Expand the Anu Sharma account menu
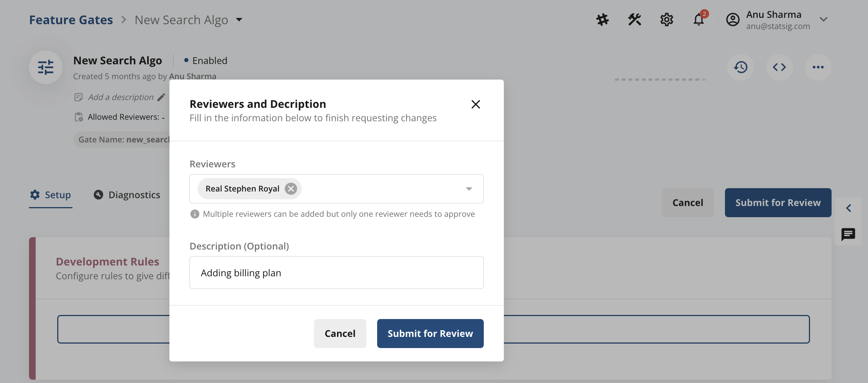This screenshot has width=868, height=383. pos(823,19)
